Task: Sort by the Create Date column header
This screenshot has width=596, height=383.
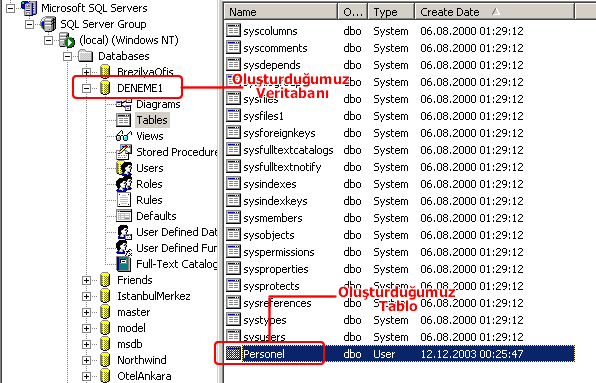Action: [x=495, y=12]
